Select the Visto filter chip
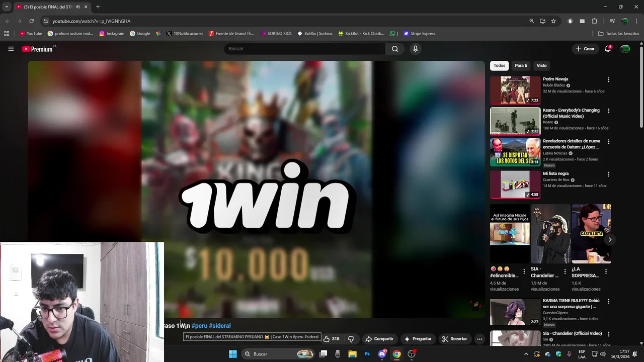The width and height of the screenshot is (644, 362). [x=541, y=65]
